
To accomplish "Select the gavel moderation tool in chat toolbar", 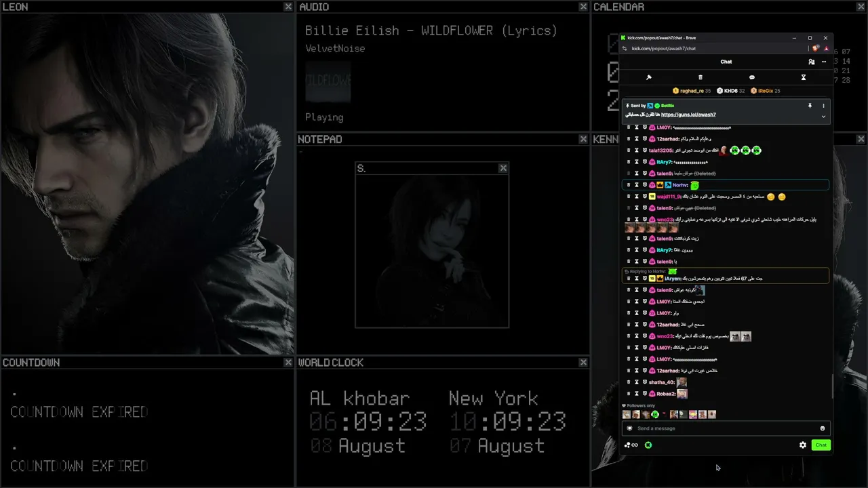I will click(649, 77).
